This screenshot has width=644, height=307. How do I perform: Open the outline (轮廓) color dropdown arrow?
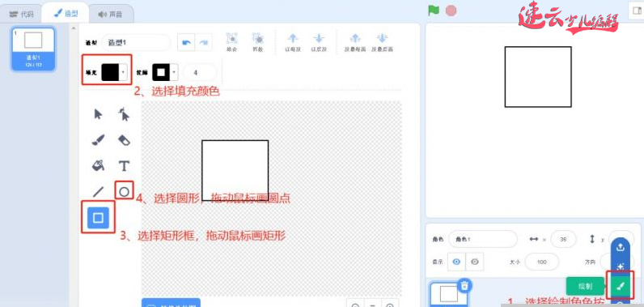pyautogui.click(x=175, y=73)
